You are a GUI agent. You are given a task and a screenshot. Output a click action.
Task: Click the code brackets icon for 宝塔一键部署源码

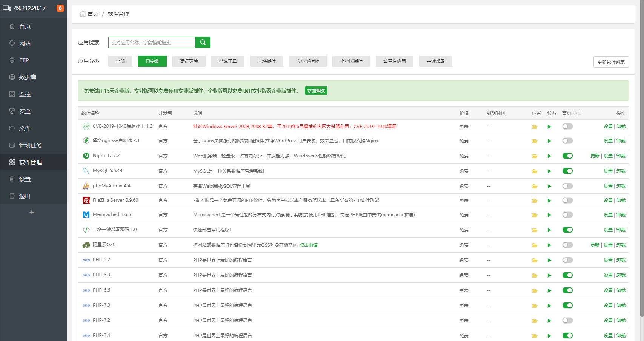(86, 230)
